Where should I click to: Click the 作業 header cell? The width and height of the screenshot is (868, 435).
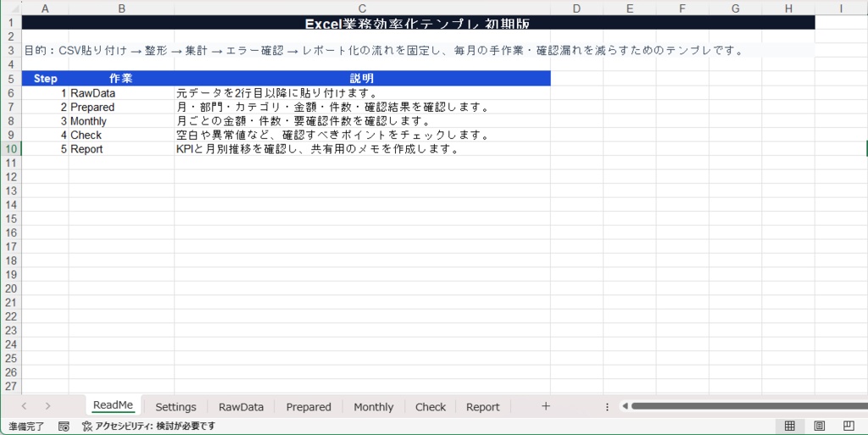pyautogui.click(x=121, y=79)
